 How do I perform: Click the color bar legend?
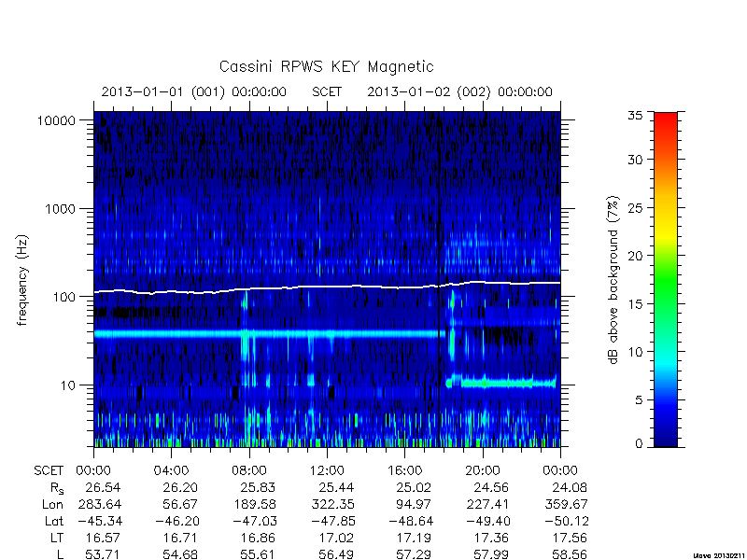click(666, 279)
